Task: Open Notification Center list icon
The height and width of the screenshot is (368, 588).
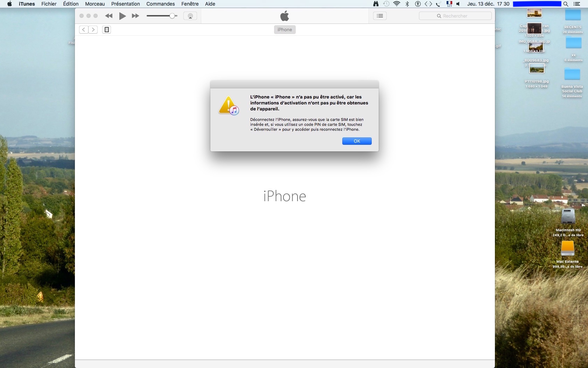Action: click(577, 4)
